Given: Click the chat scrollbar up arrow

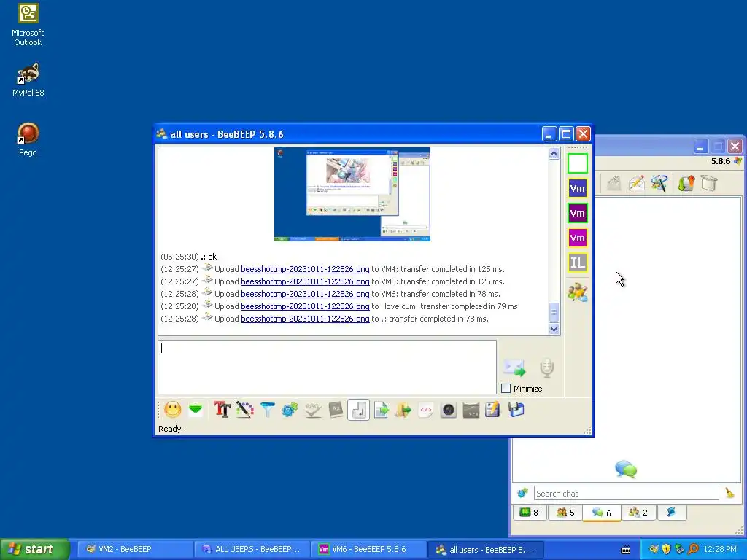Looking at the screenshot, I should pyautogui.click(x=554, y=153).
